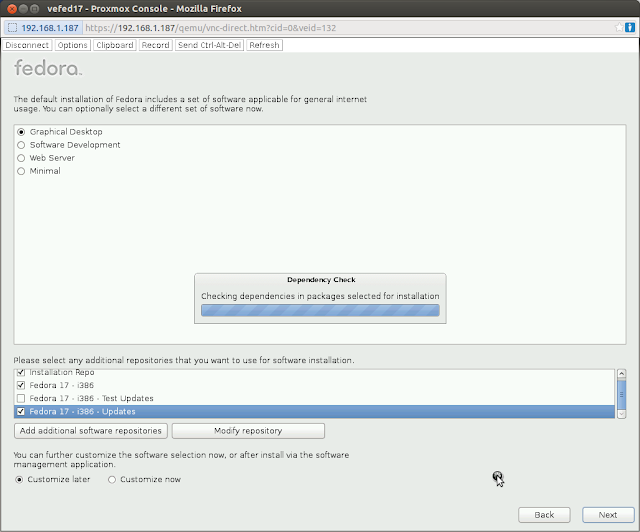Enable Fedora 17 - i386 - Test Updates
The width and height of the screenshot is (640, 532).
coord(21,398)
